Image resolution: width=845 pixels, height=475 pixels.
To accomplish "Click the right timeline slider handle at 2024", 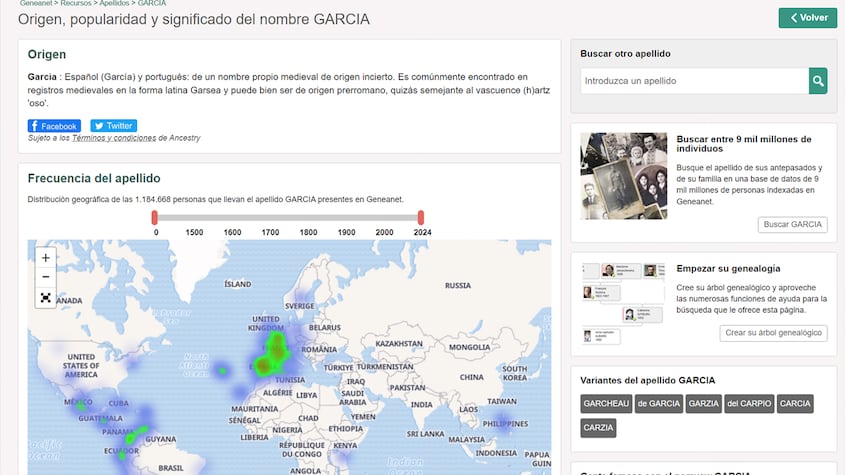I will (421, 217).
